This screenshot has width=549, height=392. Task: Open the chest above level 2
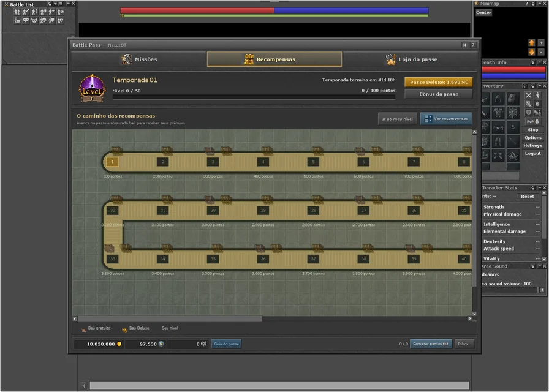pos(167,151)
